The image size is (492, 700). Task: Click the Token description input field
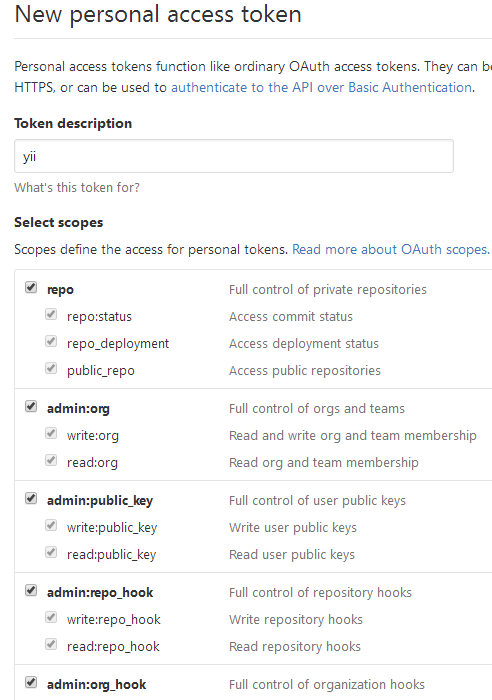(234, 156)
